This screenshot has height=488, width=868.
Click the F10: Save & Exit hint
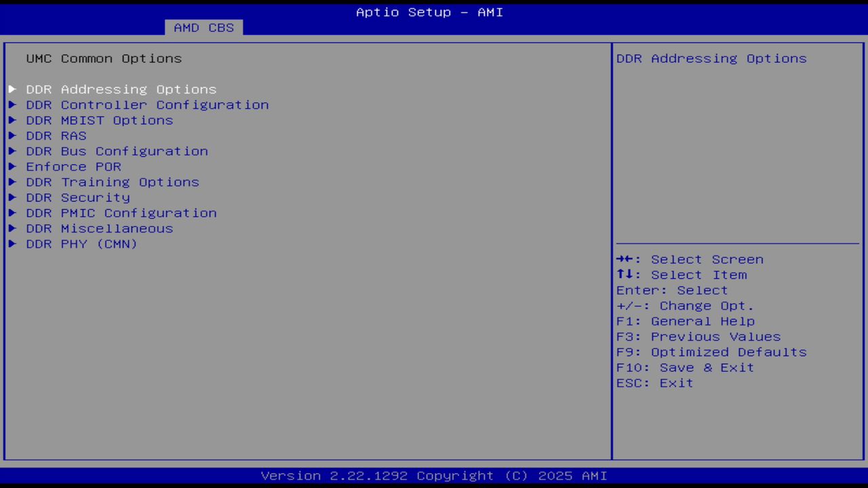[686, 368]
